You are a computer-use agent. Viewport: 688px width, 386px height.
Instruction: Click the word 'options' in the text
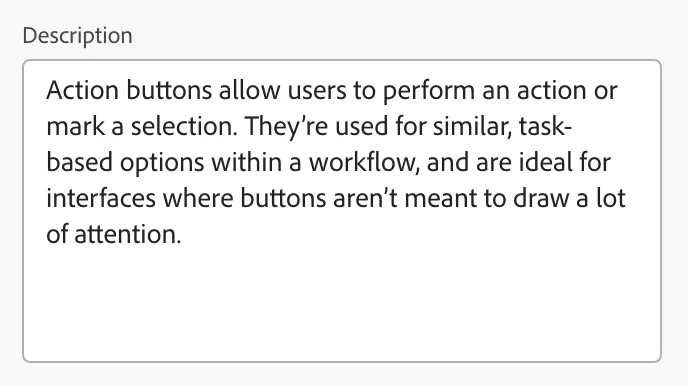[162, 164]
